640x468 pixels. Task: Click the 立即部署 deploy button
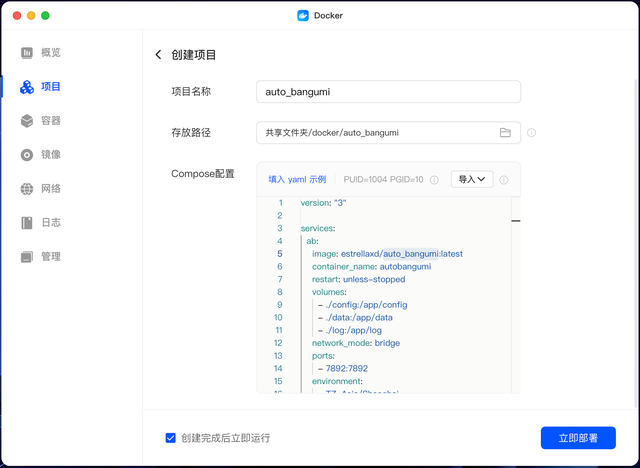pyautogui.click(x=578, y=438)
